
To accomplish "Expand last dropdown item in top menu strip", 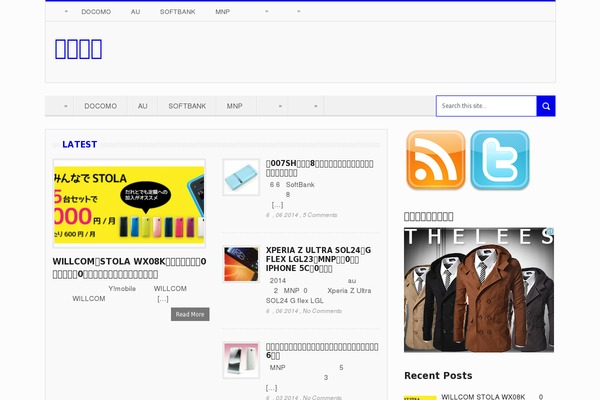I will point(299,12).
